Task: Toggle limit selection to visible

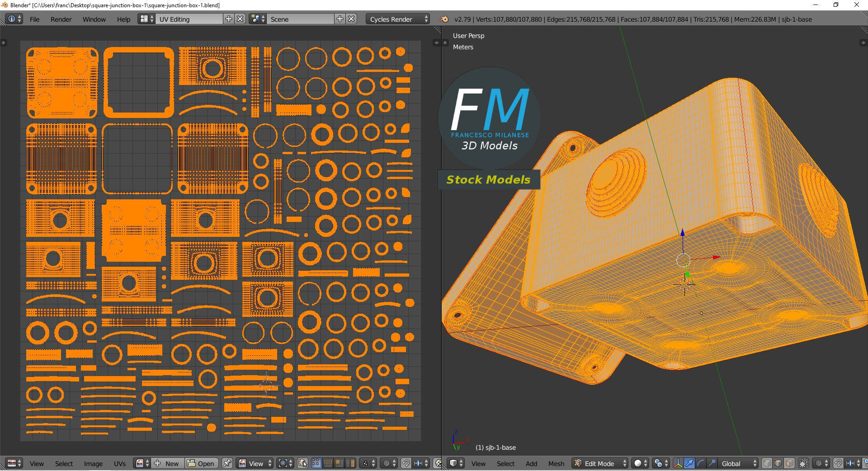Action: 803,463
